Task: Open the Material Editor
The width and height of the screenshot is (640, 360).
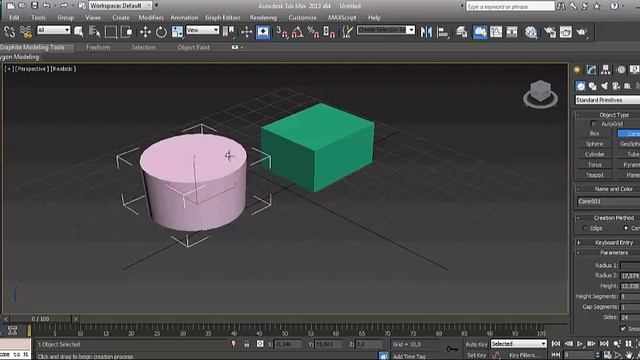Action: [531, 32]
